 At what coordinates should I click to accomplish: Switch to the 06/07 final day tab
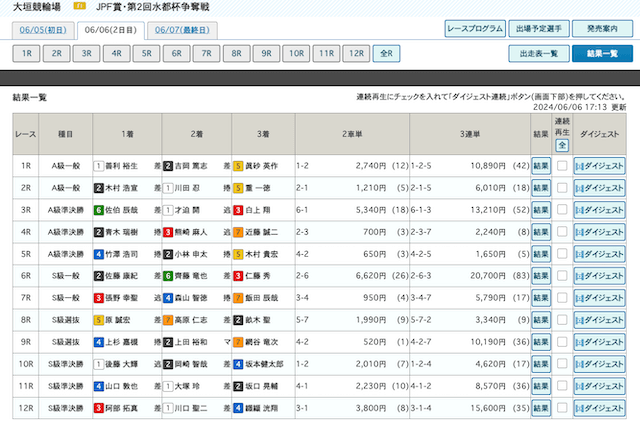coord(182,30)
